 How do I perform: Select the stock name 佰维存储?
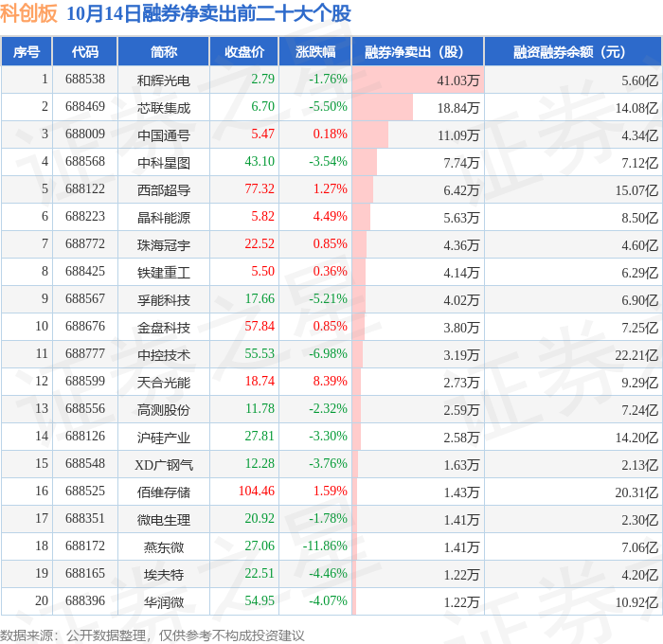click(x=164, y=492)
